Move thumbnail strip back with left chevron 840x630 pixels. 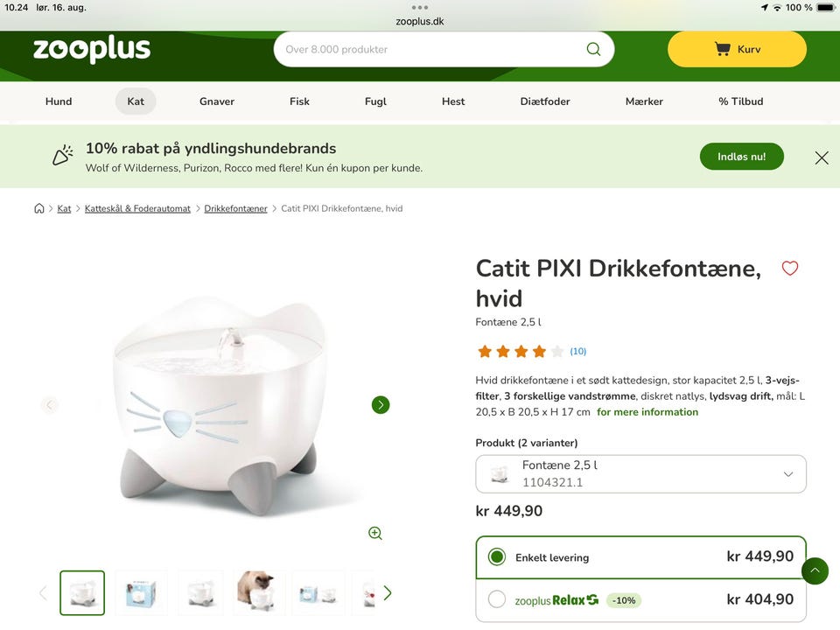coord(44,593)
